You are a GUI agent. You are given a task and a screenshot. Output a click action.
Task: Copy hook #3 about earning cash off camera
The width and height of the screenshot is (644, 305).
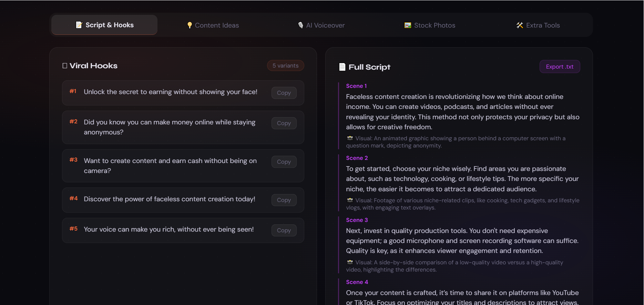pos(284,162)
